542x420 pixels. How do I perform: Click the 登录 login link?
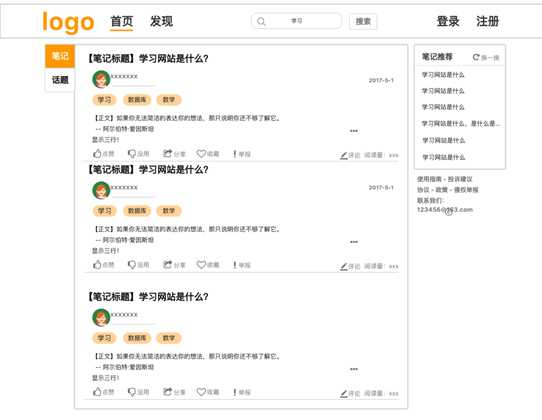tap(448, 21)
